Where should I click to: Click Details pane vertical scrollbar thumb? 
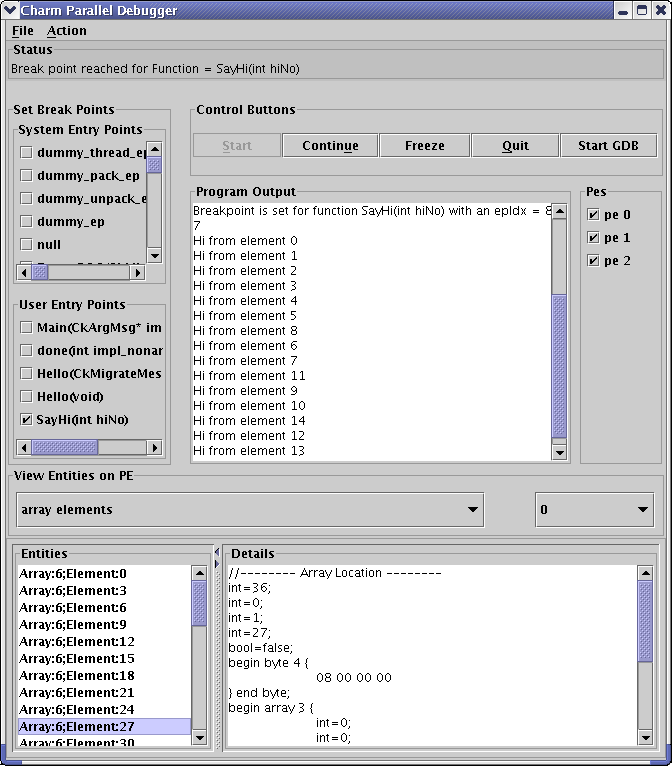[x=645, y=621]
